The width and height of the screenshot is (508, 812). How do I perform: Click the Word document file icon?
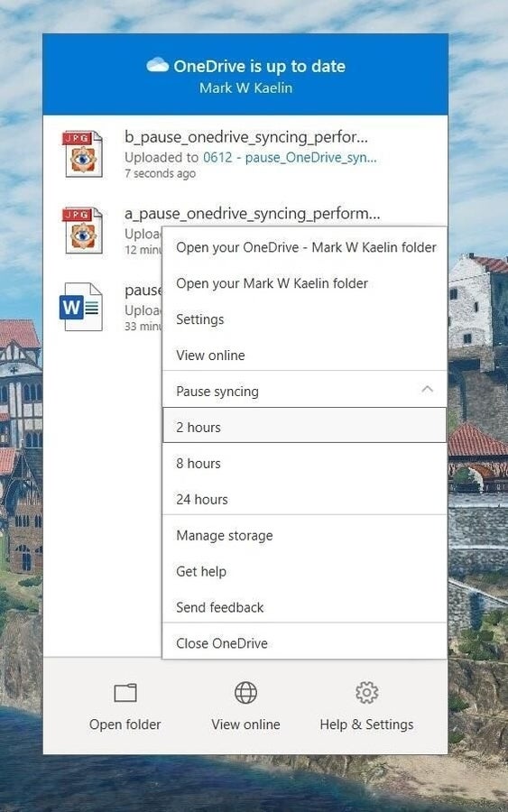click(x=81, y=307)
